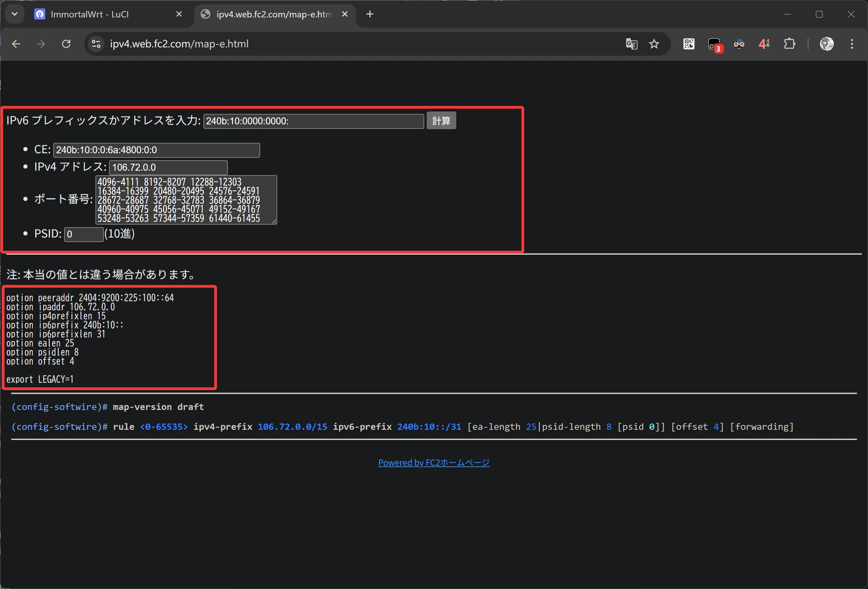Screen dimensions: 868x589
Task: Click the Google Translate page icon
Action: click(x=631, y=44)
